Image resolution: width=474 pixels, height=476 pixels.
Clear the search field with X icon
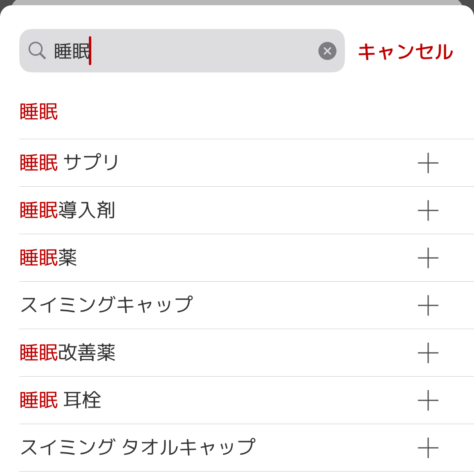[327, 51]
